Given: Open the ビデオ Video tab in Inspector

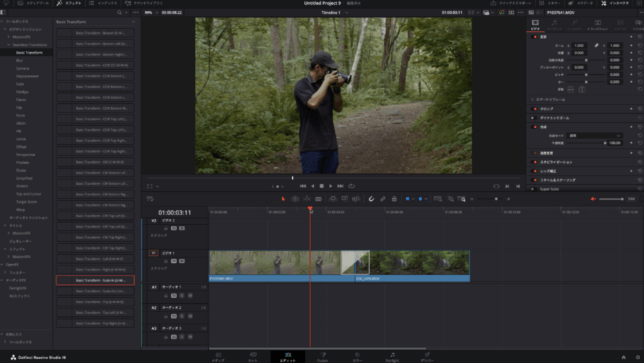Looking at the screenshot, I should tap(535, 25).
